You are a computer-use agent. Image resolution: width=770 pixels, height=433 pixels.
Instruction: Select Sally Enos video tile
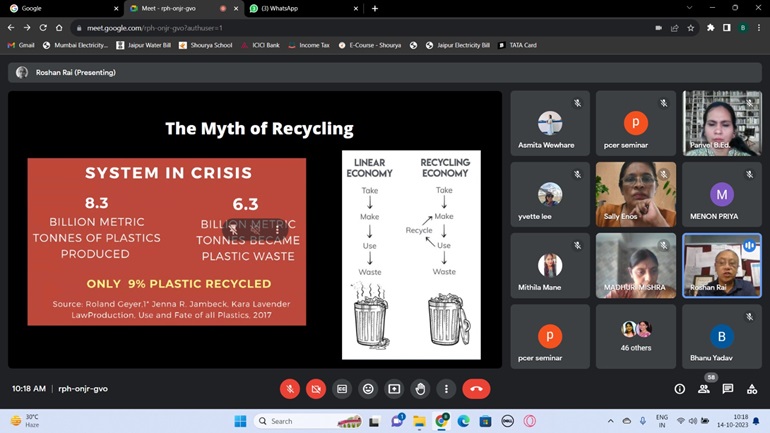(635, 194)
